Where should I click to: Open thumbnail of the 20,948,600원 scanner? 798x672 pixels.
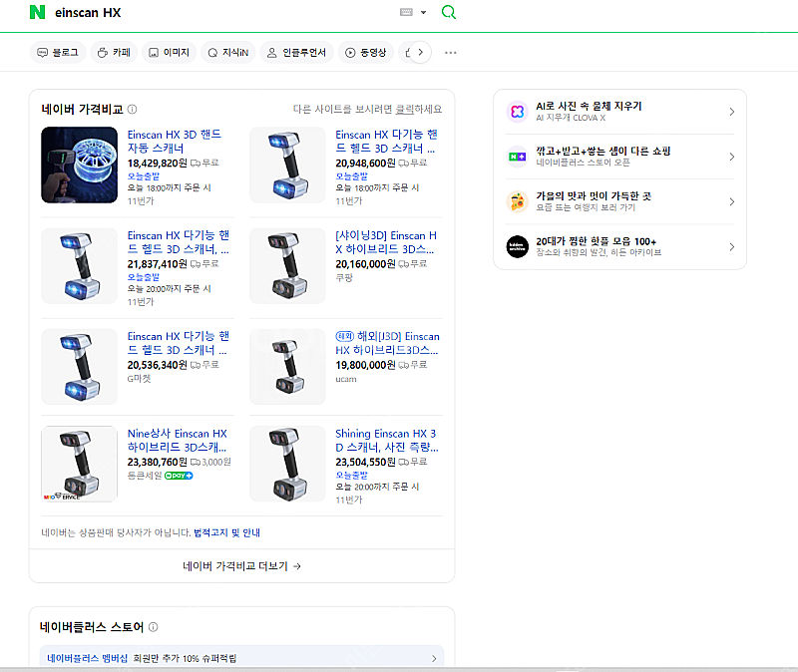(x=287, y=165)
